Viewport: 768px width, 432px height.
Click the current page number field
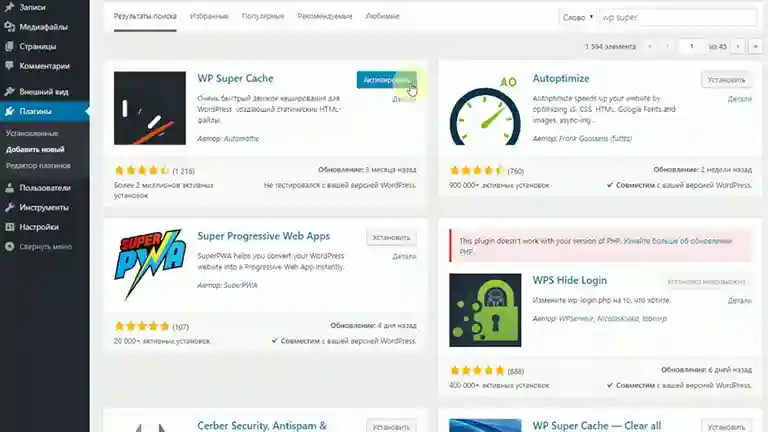click(692, 47)
